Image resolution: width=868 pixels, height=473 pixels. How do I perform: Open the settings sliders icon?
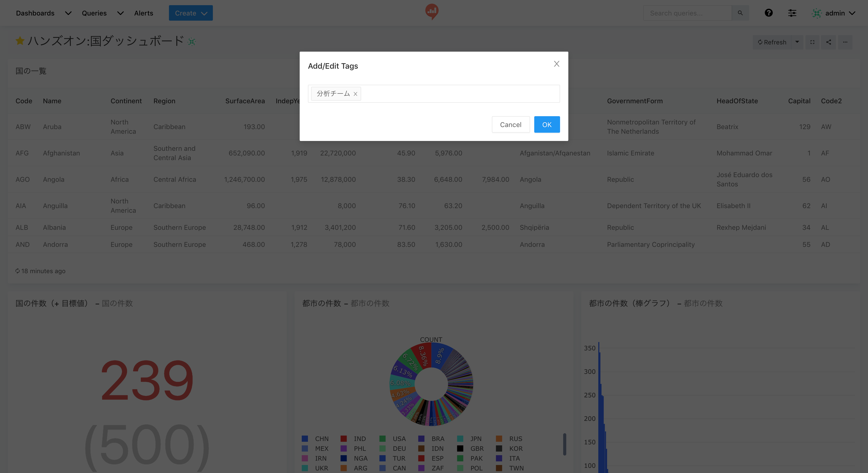792,13
